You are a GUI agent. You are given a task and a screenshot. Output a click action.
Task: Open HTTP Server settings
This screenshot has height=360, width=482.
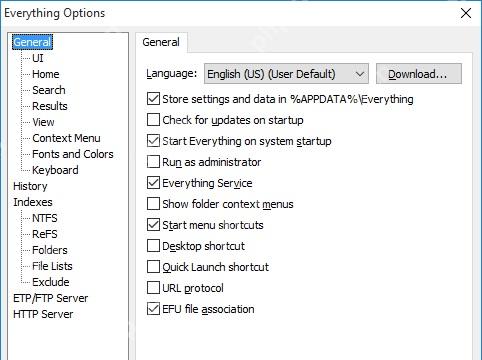point(43,314)
